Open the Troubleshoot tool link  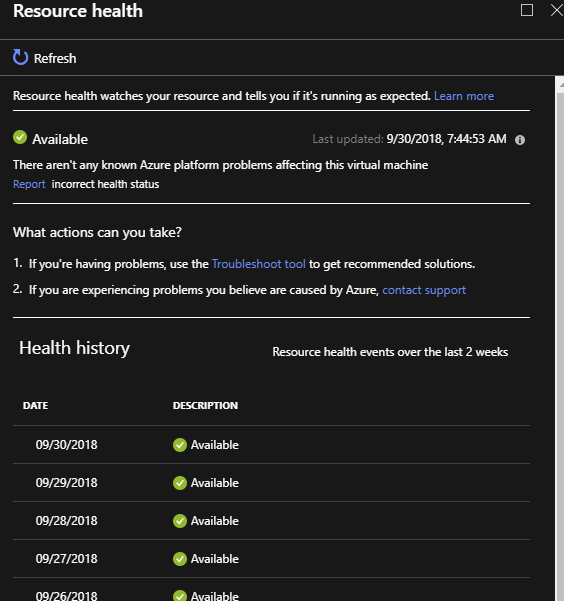tap(259, 264)
